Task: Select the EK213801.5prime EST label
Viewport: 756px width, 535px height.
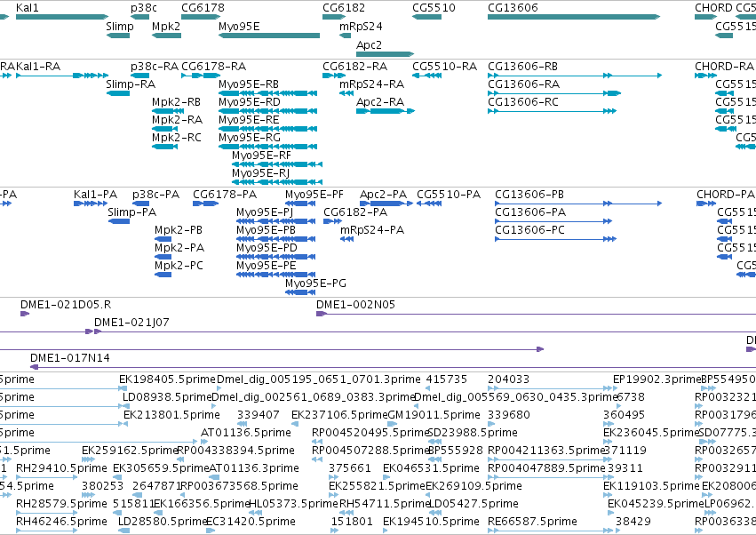Action: pyautogui.click(x=171, y=415)
